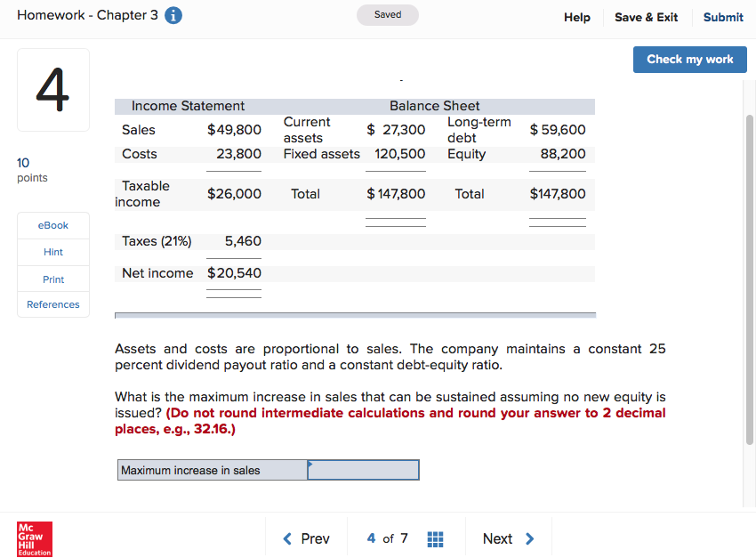
Task: Submit the homework
Action: [723, 17]
